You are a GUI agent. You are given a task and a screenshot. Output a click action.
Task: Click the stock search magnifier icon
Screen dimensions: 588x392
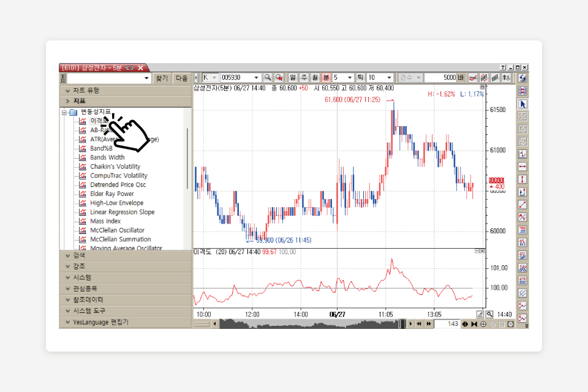click(268, 78)
